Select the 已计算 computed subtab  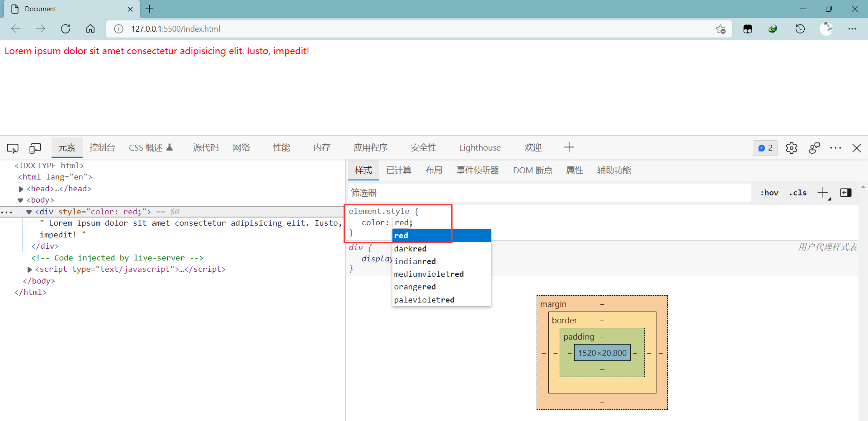399,170
